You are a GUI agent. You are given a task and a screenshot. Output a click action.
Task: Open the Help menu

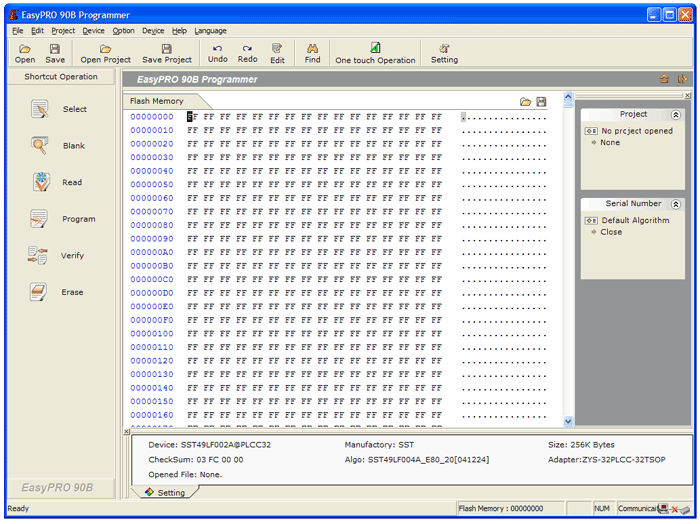(x=179, y=31)
